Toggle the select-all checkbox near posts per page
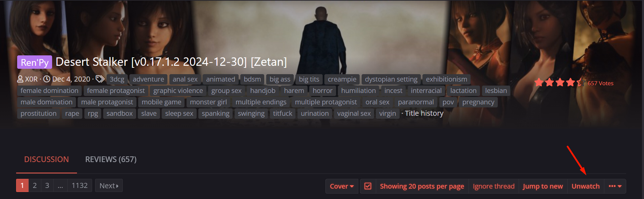 [x=368, y=186]
